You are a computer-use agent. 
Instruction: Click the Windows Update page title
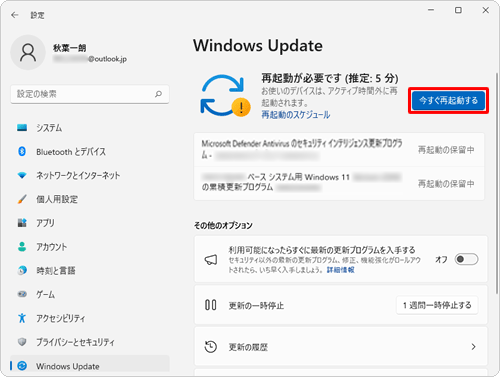tap(258, 46)
